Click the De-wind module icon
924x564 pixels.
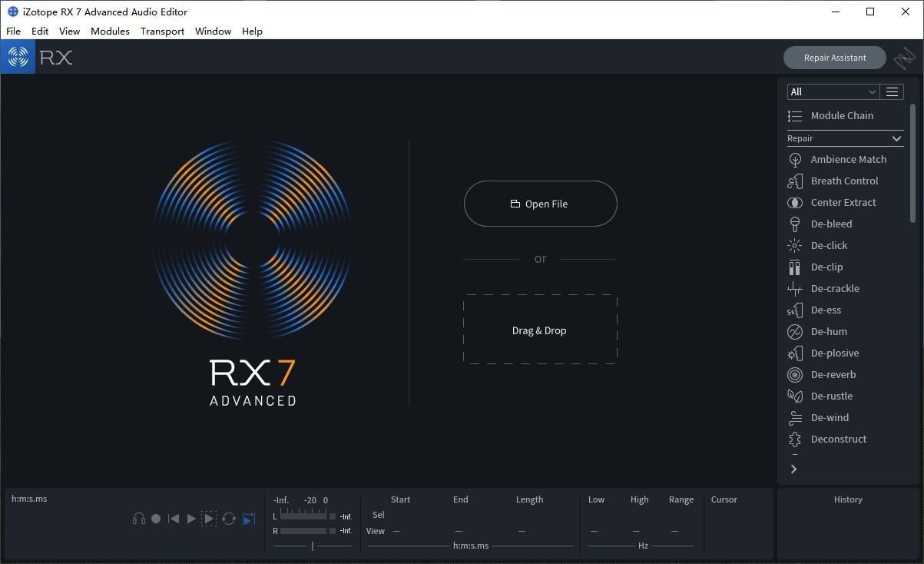pyautogui.click(x=795, y=417)
